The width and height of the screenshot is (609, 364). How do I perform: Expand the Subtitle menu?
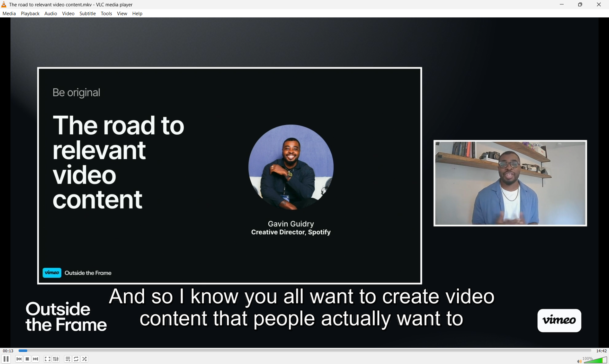click(x=88, y=14)
